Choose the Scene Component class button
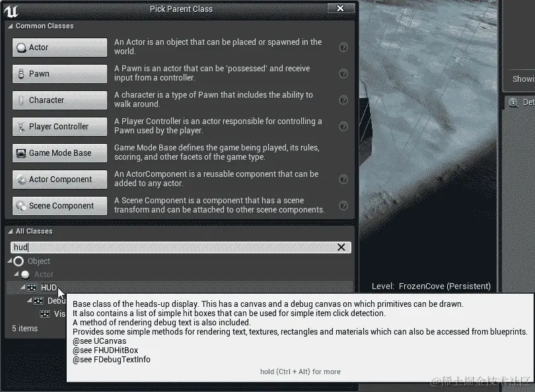The width and height of the screenshot is (535, 392). point(59,206)
